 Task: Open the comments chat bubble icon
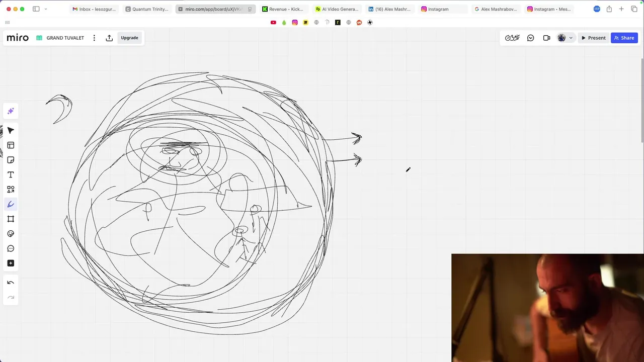(530, 38)
